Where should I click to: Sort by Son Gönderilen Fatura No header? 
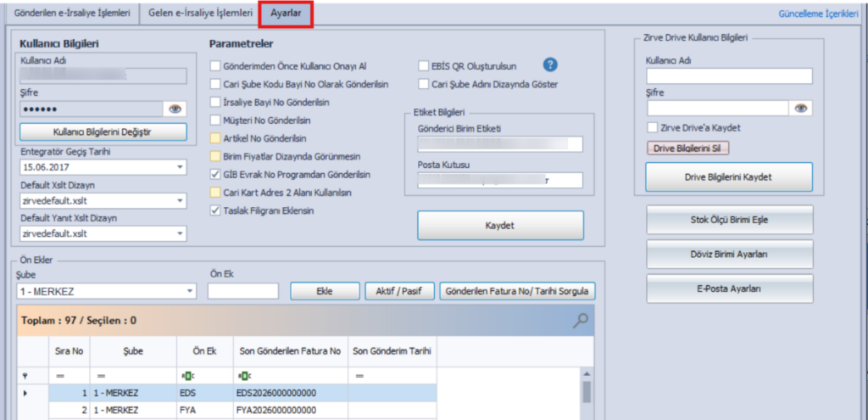click(x=291, y=351)
